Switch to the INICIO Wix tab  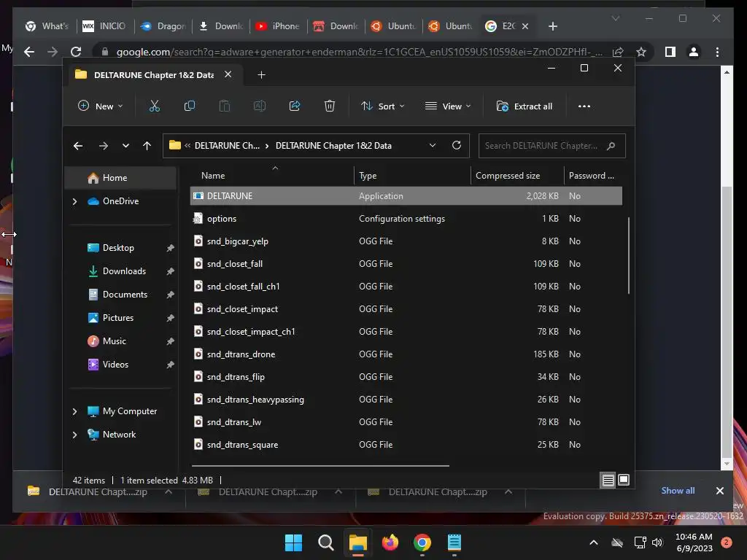click(105, 26)
